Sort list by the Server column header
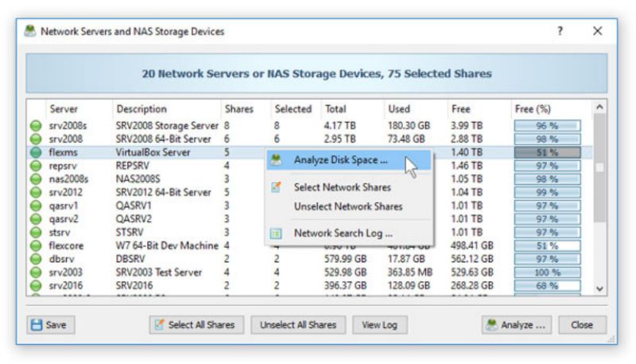The height and width of the screenshot is (364, 636). (65, 109)
